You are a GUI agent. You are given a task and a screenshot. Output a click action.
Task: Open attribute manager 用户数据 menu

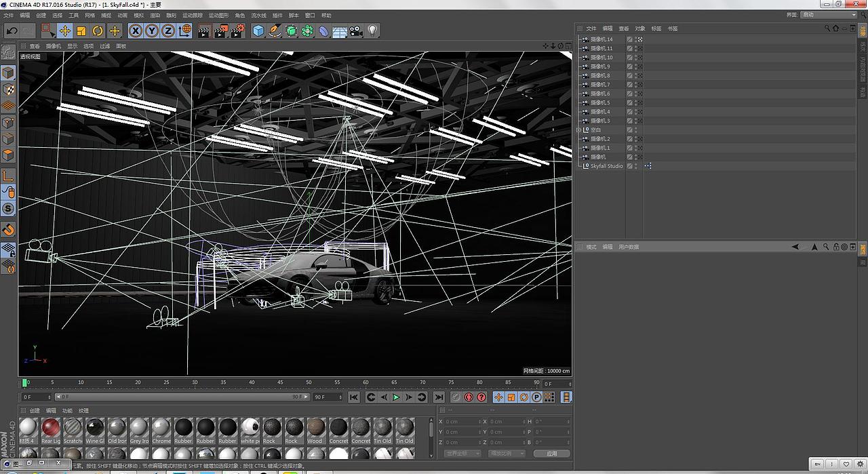point(629,247)
